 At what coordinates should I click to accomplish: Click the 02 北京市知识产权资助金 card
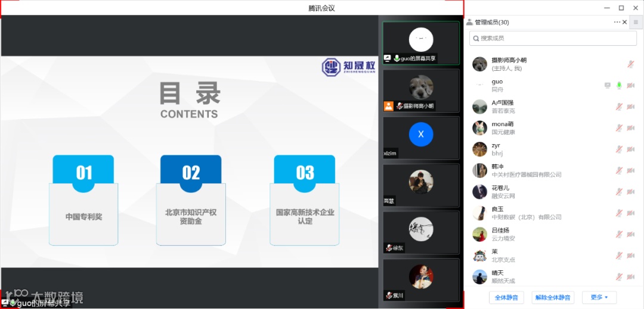coord(191,200)
